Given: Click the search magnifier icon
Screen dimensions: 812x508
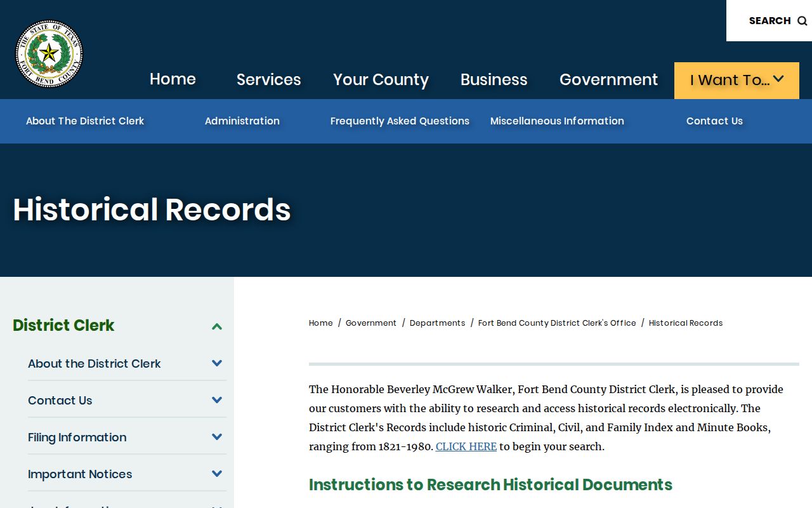Looking at the screenshot, I should click(802, 21).
